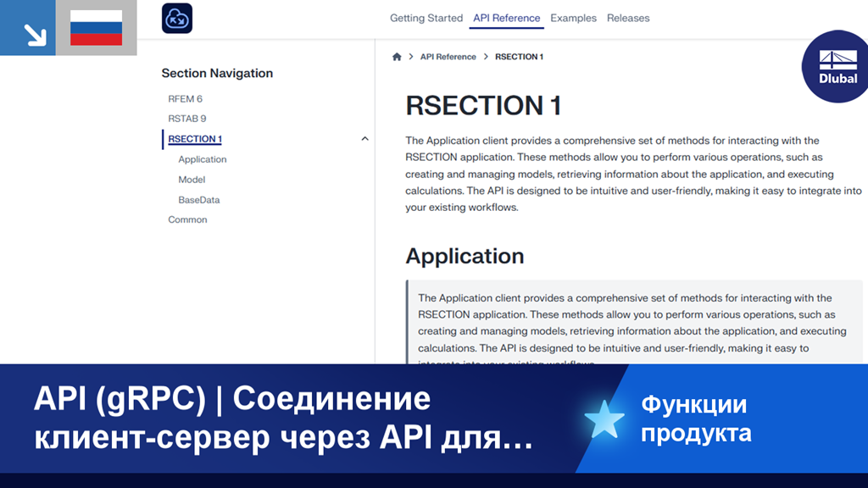Open Application under RSECTION 1

pyautogui.click(x=202, y=159)
